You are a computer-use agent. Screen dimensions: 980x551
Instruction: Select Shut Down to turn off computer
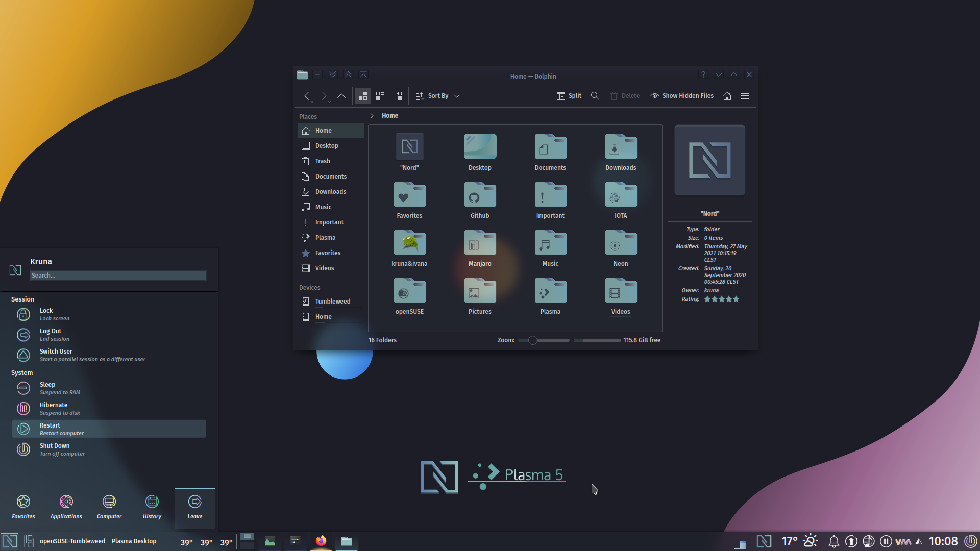pos(55,448)
